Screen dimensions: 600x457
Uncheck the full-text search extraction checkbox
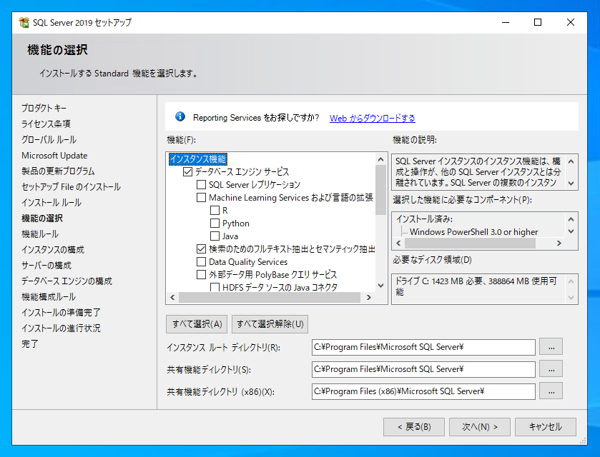[201, 249]
